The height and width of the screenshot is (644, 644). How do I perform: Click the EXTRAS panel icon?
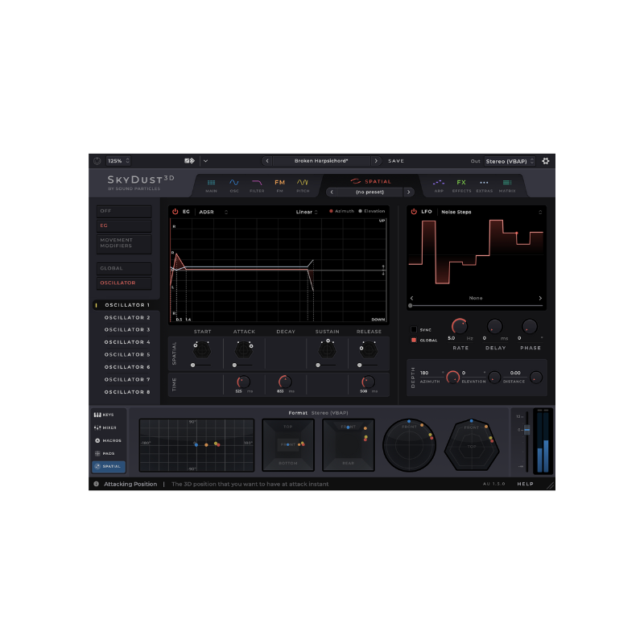point(485,184)
